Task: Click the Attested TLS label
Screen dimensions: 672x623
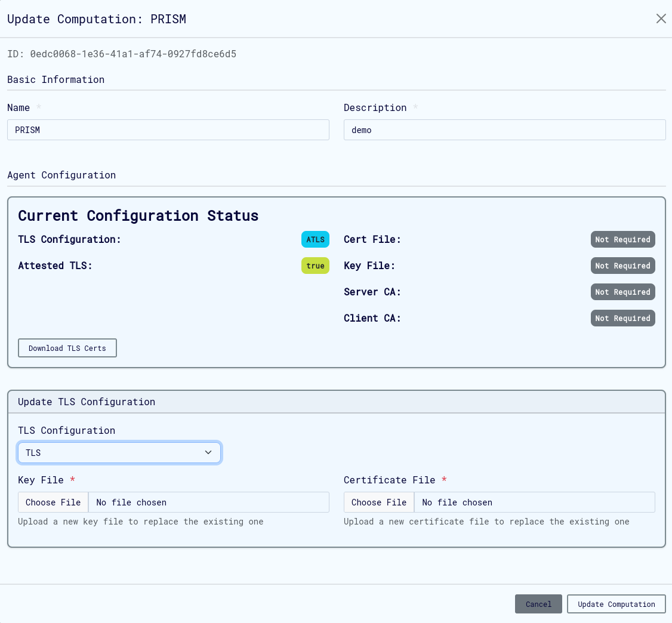Action: (x=55, y=266)
